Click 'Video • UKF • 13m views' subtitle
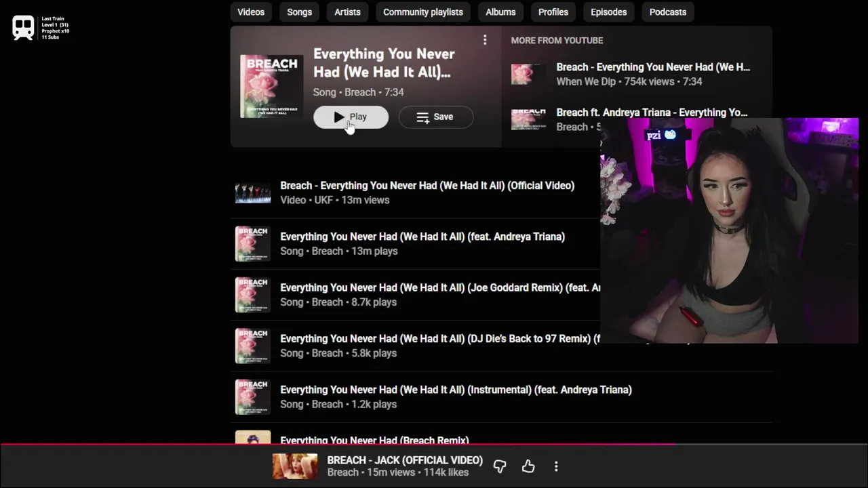Screen dimensions: 868x488 (335, 200)
